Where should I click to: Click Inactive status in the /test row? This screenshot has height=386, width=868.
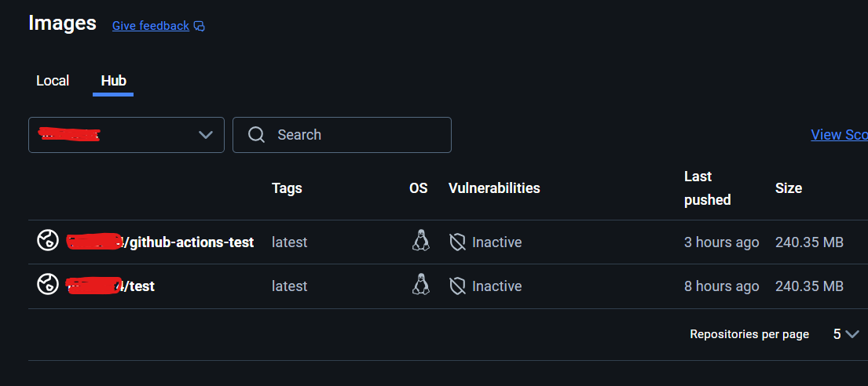click(x=496, y=286)
